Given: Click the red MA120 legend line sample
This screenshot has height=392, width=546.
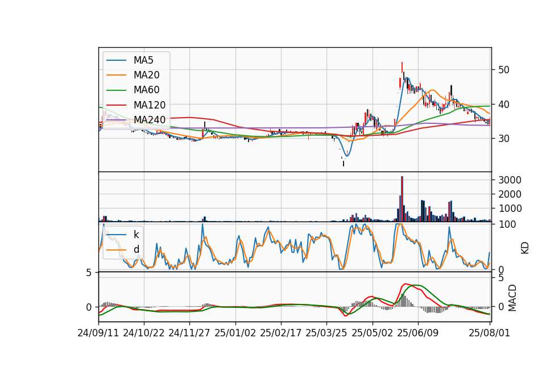Looking at the screenshot, I should pyautogui.click(x=116, y=105).
